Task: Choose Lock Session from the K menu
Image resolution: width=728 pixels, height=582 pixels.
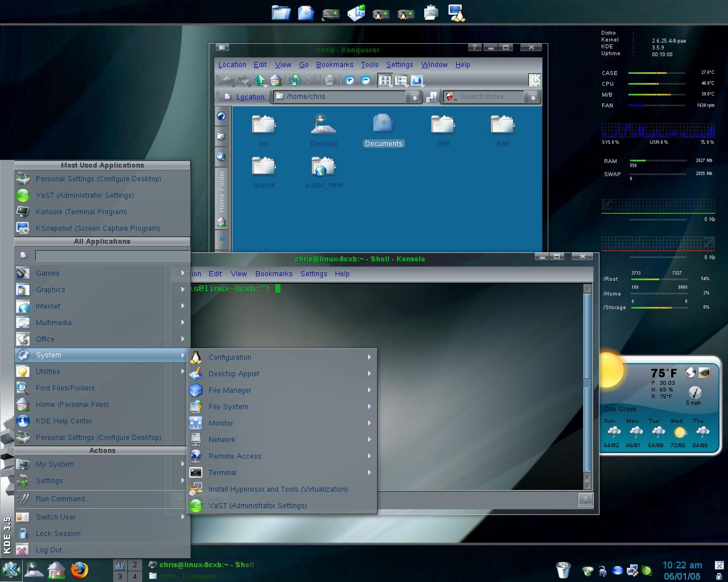Action: click(x=102, y=533)
